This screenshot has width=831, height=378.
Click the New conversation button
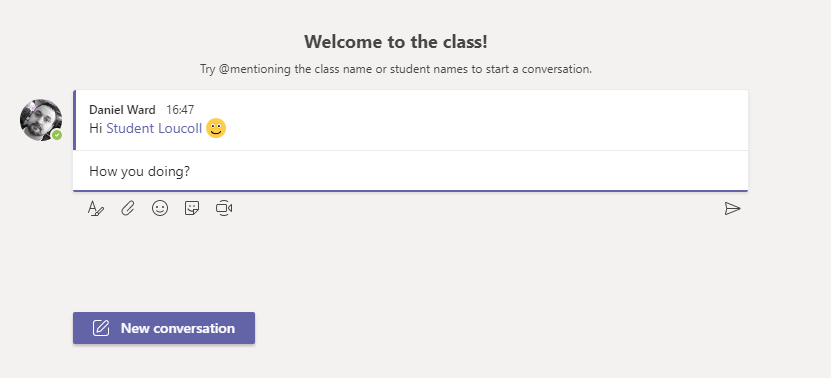[164, 328]
